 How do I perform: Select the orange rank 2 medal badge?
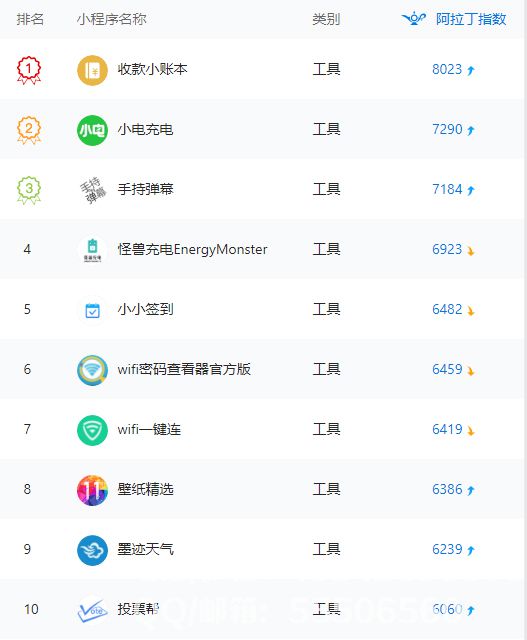point(29,130)
